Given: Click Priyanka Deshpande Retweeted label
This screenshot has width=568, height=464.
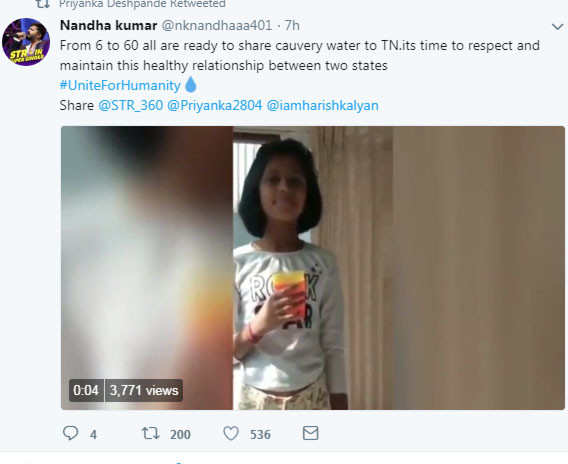Looking at the screenshot, I should point(142,4).
